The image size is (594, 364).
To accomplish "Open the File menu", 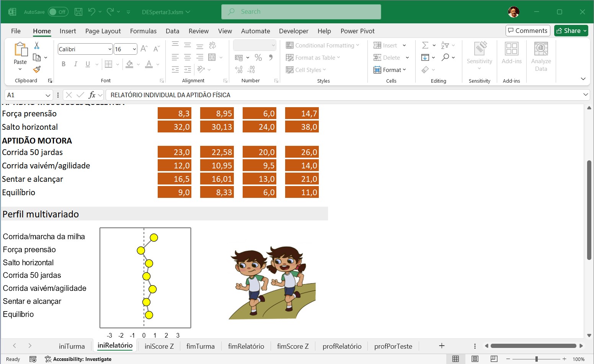I will click(16, 31).
